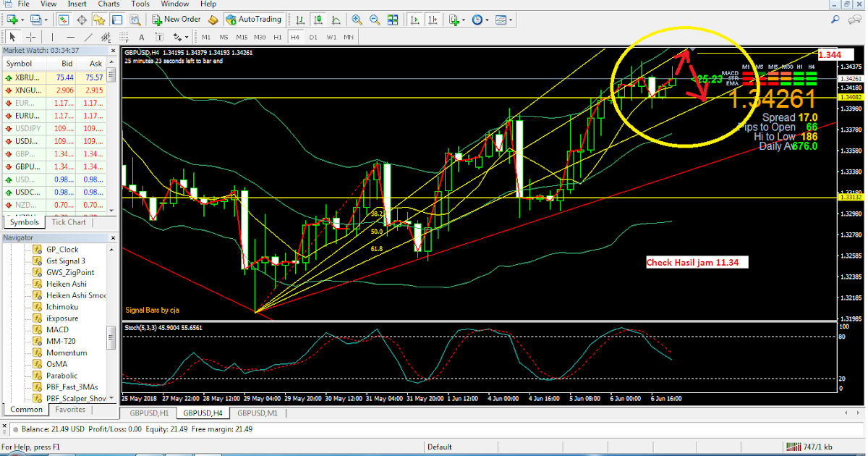Zoom out on the chart
Image resolution: width=868 pixels, height=456 pixels.
point(375,20)
